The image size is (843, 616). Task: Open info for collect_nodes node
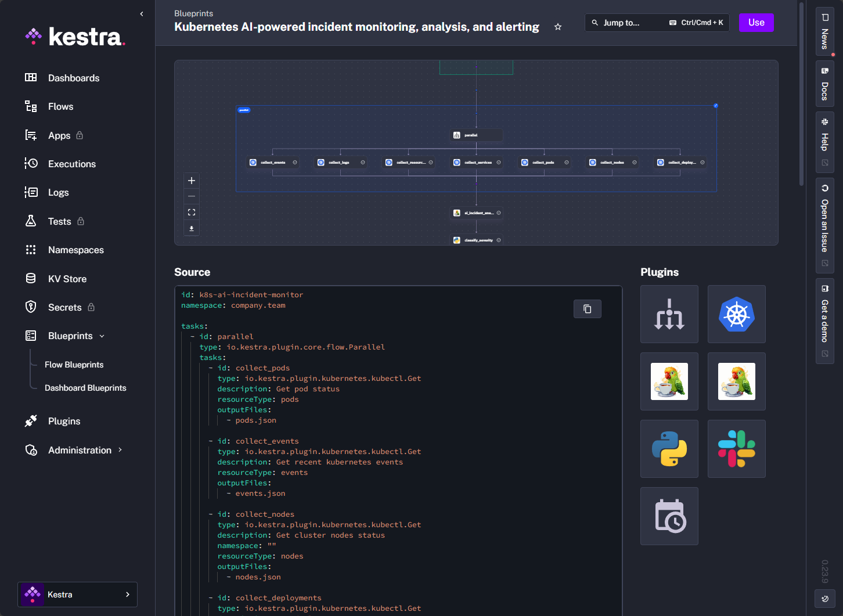[635, 163]
